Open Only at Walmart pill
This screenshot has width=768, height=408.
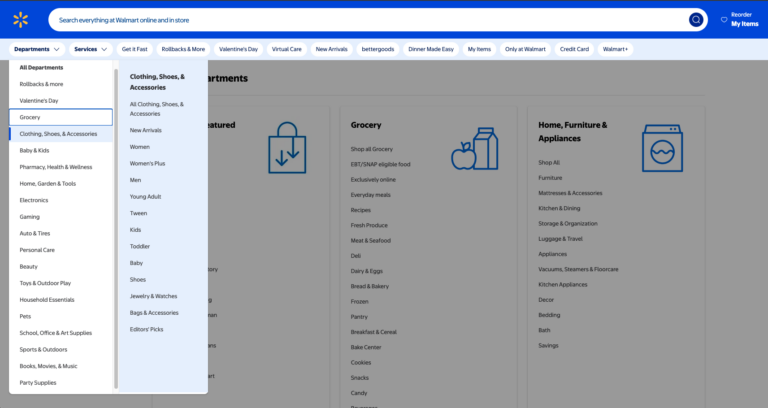pyautogui.click(x=525, y=49)
